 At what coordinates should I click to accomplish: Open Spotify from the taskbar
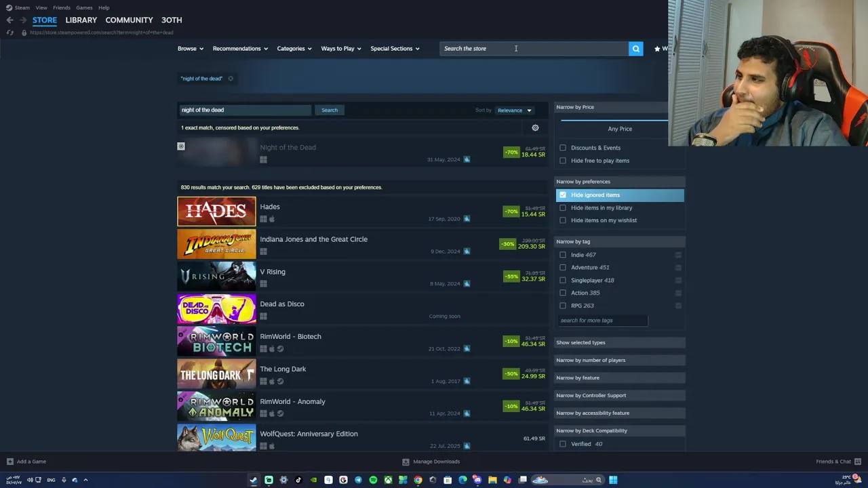(x=373, y=480)
